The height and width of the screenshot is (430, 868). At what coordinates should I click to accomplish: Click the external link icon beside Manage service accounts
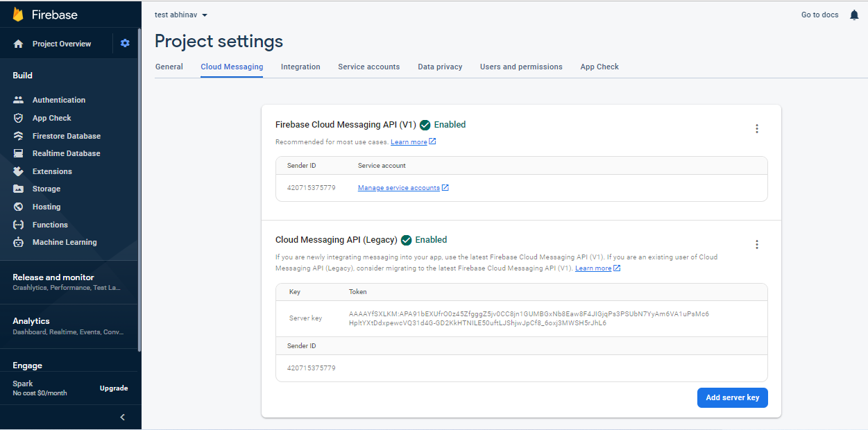click(x=445, y=188)
